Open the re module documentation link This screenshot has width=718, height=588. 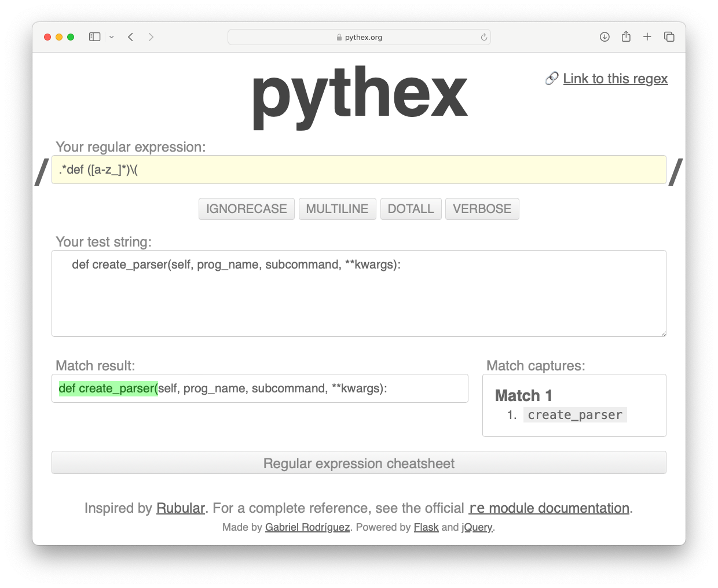[x=549, y=508]
